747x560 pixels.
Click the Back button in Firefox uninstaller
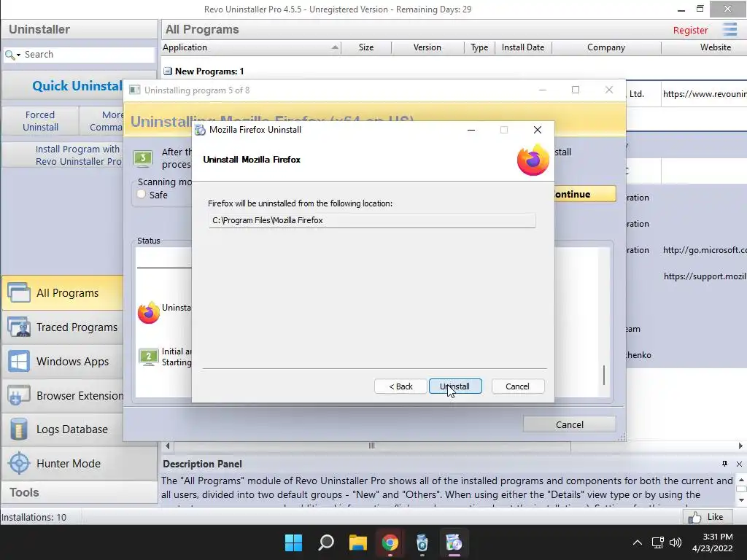click(400, 386)
